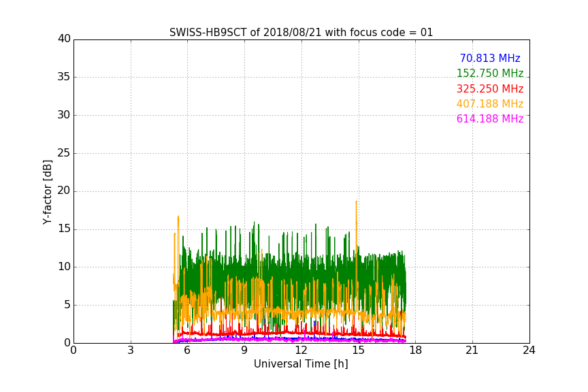Click the y-axis tick label 20
Viewport: 588px width, 392px height.
(64, 191)
